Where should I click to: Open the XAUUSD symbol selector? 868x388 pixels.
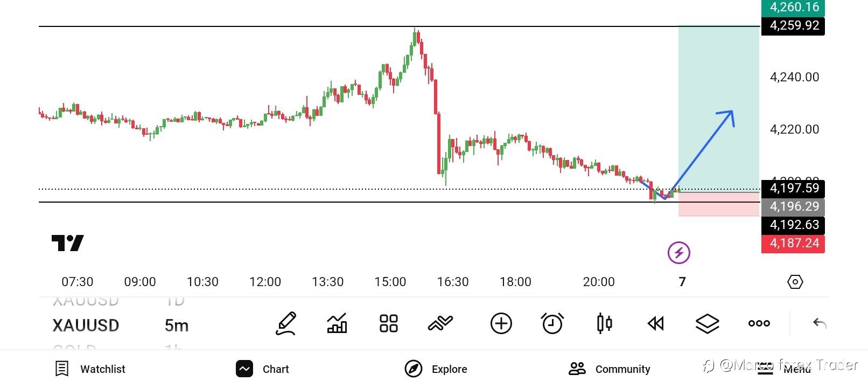pyautogui.click(x=86, y=325)
